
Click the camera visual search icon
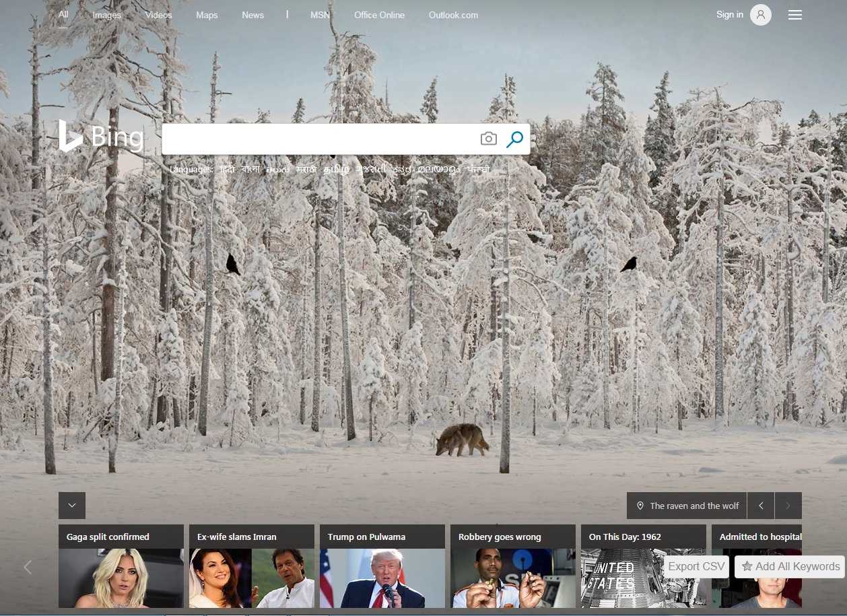(x=488, y=139)
